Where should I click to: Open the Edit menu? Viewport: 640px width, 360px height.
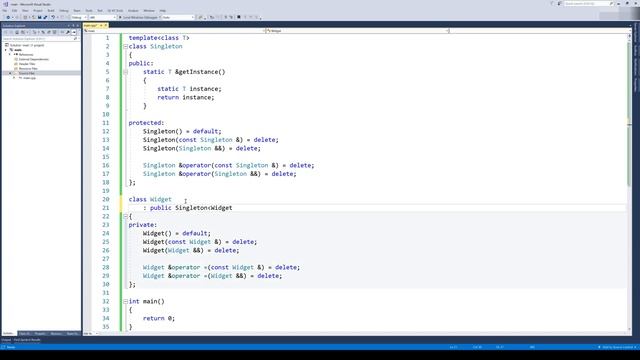14,11
